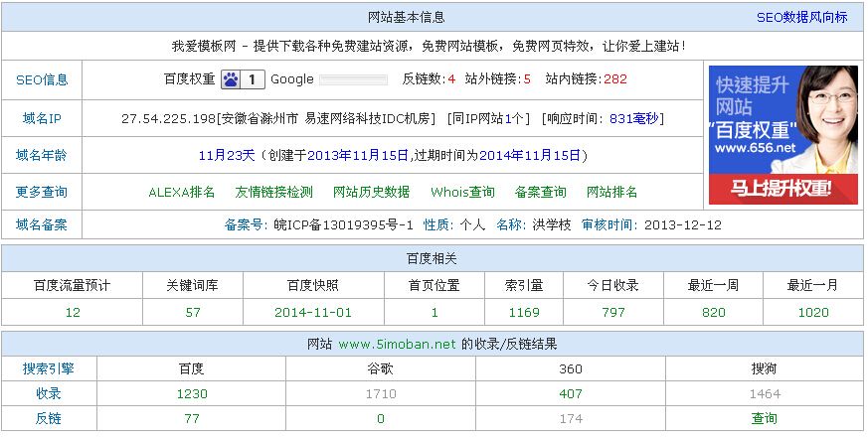Open the 友情链接检测 link

coord(274,192)
